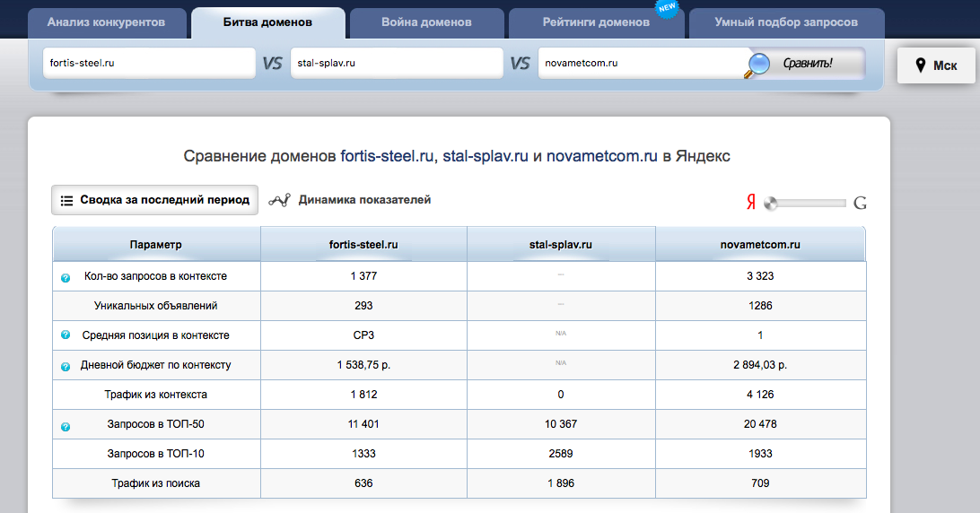Viewport: 980px width, 513px height.
Task: Switch to the Рейтинги доменов tab
Action: point(596,23)
